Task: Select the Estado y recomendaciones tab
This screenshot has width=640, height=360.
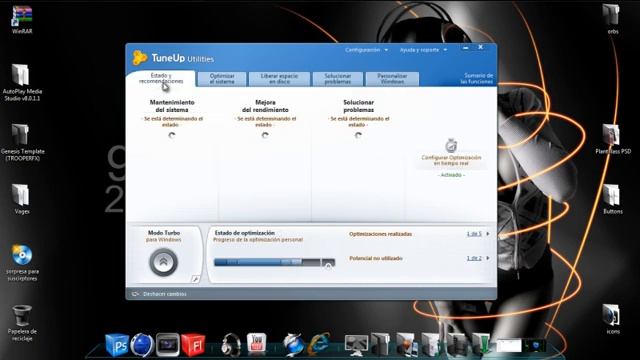Action: (161, 78)
